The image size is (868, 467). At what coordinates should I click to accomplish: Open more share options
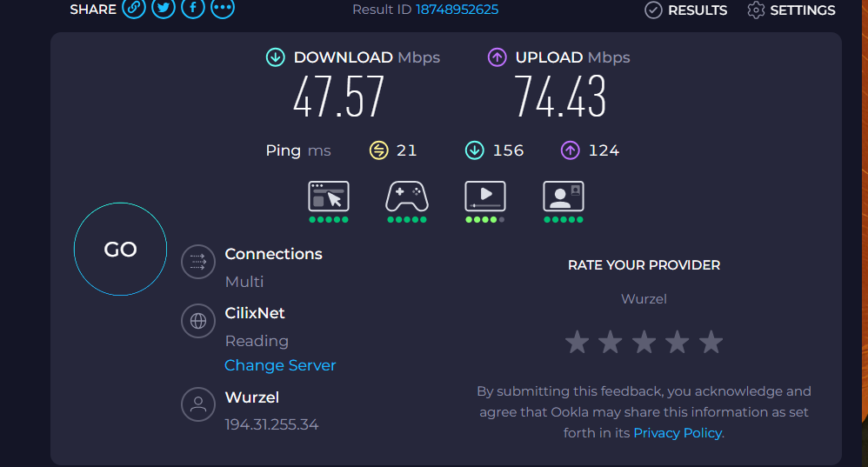pos(223,9)
